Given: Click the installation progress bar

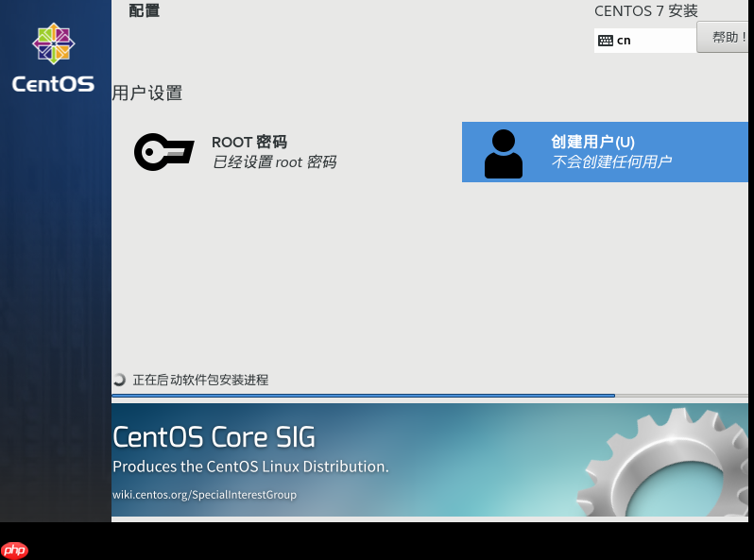Looking at the screenshot, I should [x=430, y=396].
